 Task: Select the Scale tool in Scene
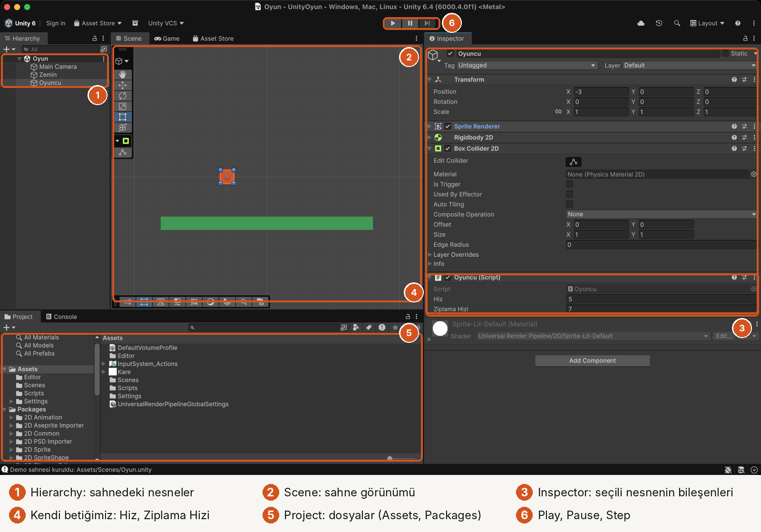click(x=123, y=106)
